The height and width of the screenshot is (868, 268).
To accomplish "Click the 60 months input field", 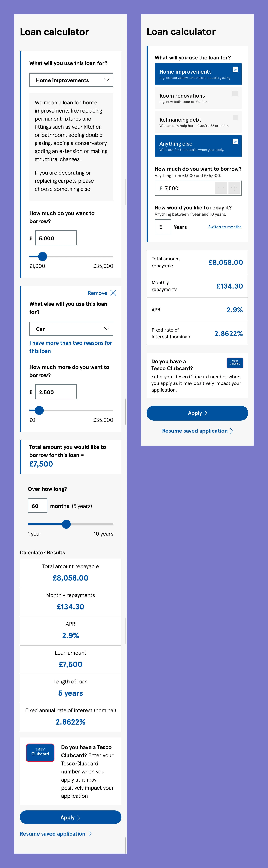I will click(37, 506).
